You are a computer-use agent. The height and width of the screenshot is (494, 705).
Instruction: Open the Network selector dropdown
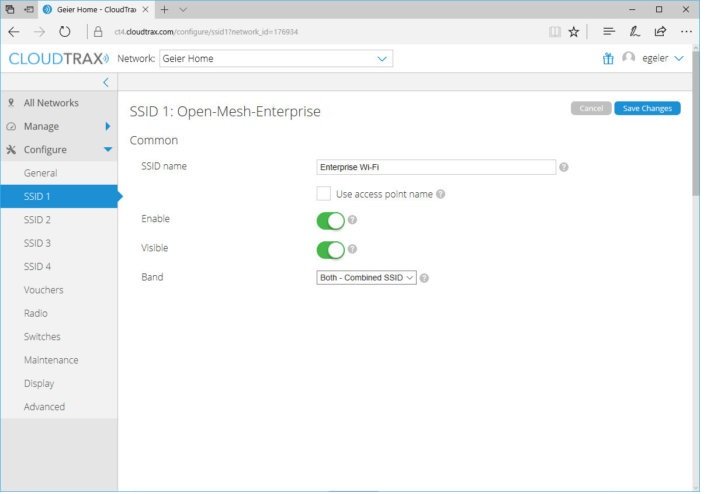coord(275,59)
